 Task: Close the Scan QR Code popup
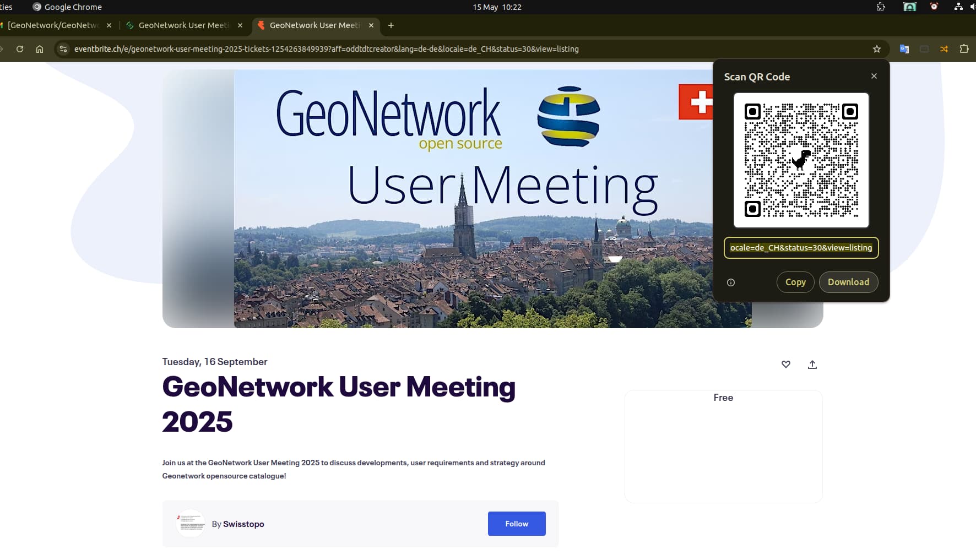pyautogui.click(x=874, y=76)
